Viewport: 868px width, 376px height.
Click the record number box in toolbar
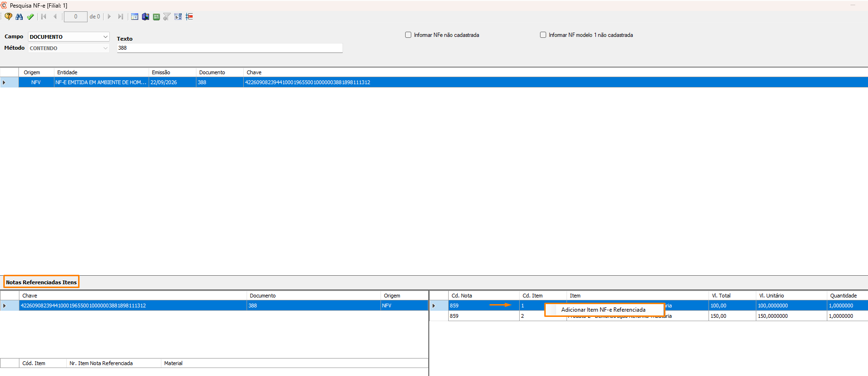[x=76, y=17]
